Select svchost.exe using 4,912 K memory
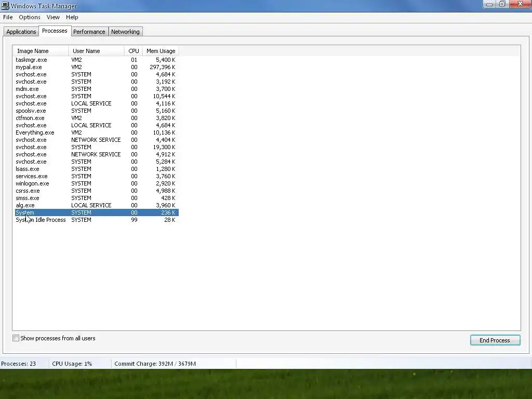The width and height of the screenshot is (532, 399). [x=96, y=154]
